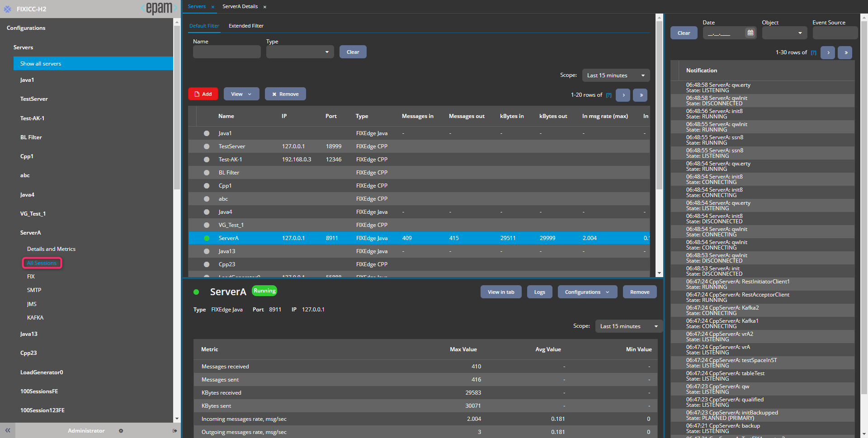This screenshot has width=868, height=438.
Task: Switch to the Servers tab
Action: coord(197,6)
